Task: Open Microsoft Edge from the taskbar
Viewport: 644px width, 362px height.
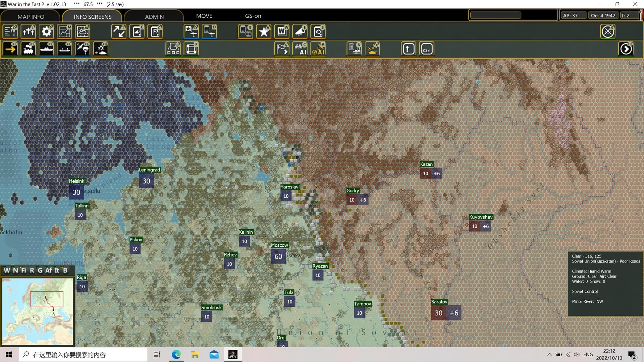Action: click(176, 355)
